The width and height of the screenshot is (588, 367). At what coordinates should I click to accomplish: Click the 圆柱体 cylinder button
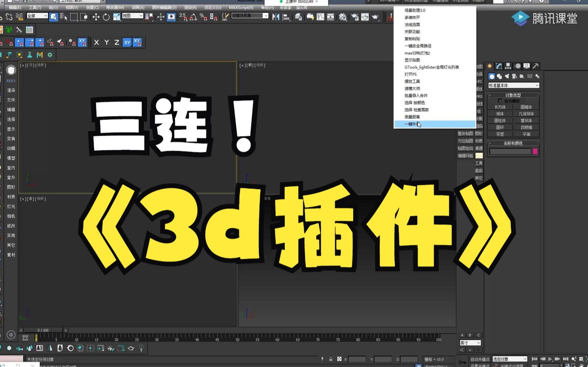click(500, 121)
